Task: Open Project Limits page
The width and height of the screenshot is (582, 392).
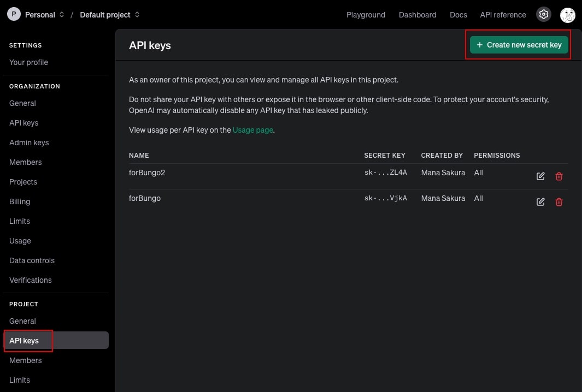Action: (20, 380)
